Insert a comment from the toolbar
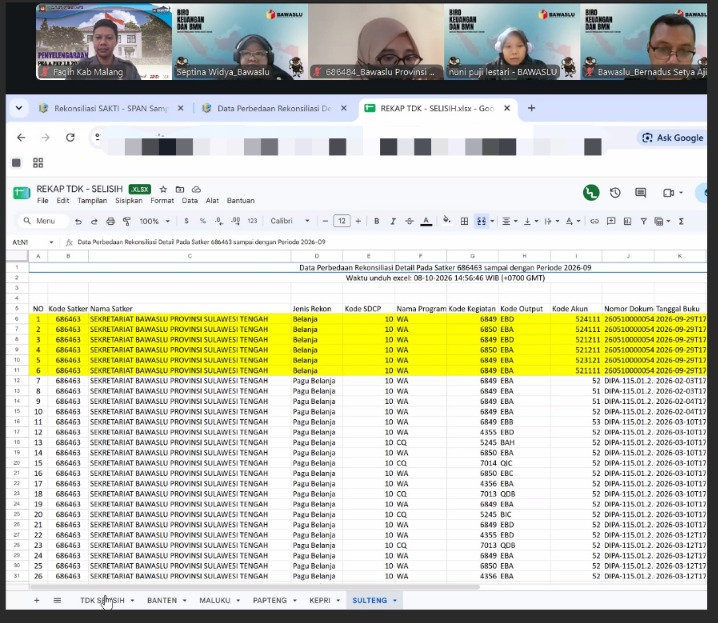This screenshot has width=718, height=623. point(611,221)
